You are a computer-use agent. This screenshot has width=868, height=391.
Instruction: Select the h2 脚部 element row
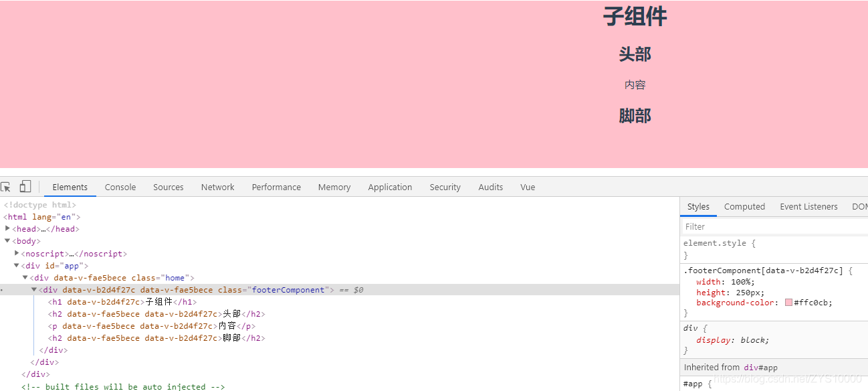click(x=156, y=338)
